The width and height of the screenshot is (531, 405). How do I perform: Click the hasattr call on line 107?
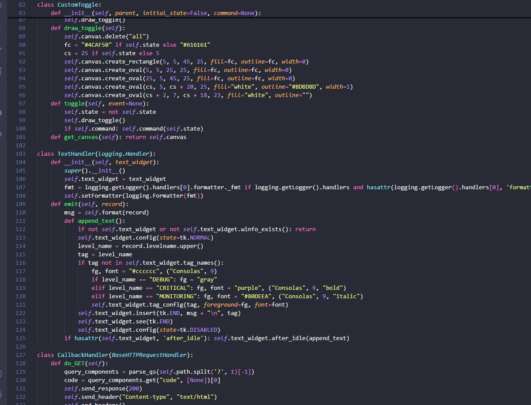click(378, 188)
